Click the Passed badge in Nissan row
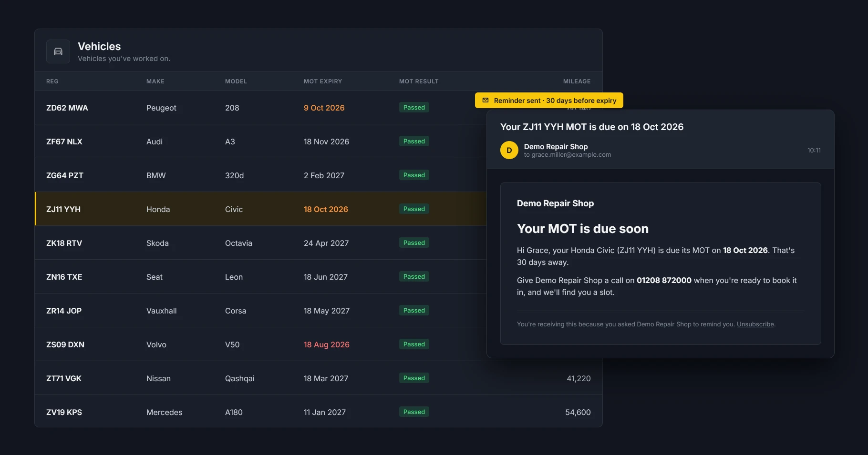 click(414, 378)
